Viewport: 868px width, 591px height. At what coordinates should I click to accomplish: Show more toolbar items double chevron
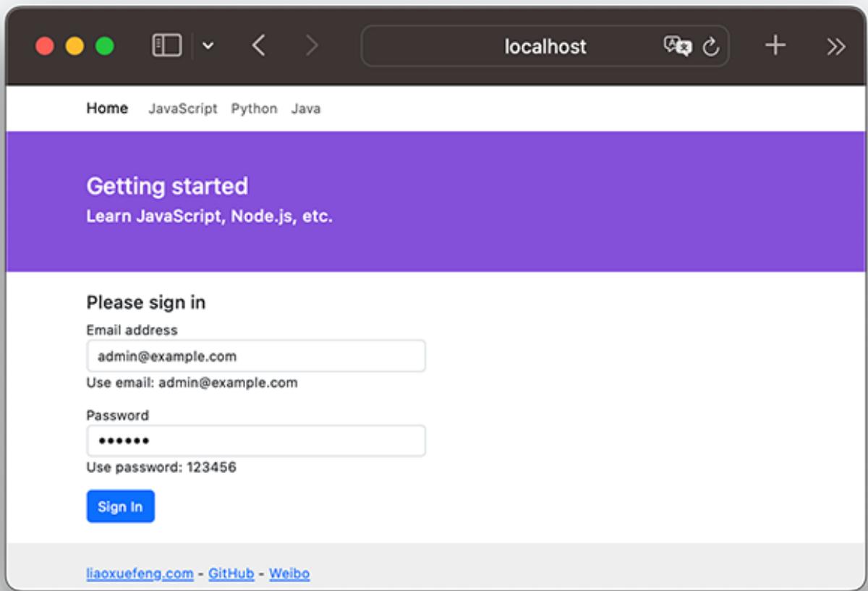[x=835, y=46]
